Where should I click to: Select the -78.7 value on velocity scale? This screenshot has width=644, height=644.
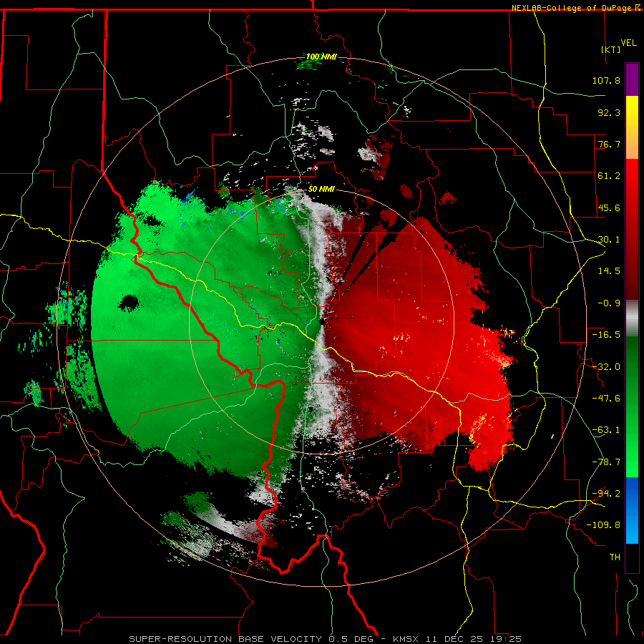[x=606, y=462]
